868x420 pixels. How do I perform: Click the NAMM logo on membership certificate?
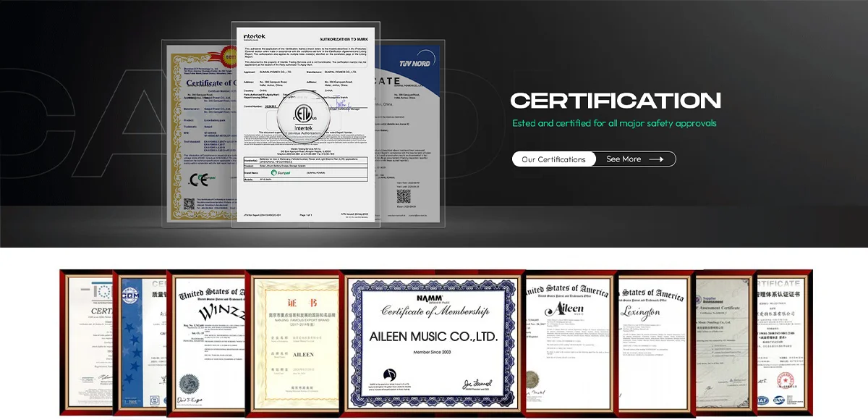(x=430, y=297)
